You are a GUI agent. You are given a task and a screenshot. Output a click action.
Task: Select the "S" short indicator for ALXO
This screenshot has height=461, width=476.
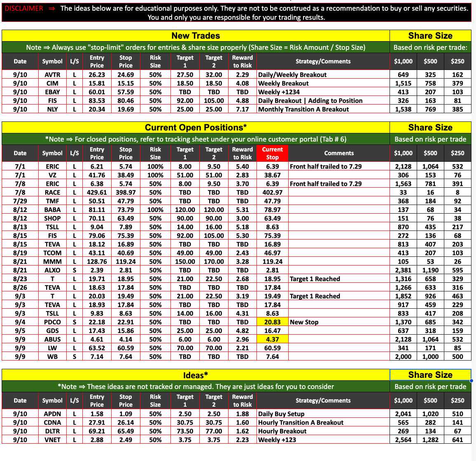75,270
